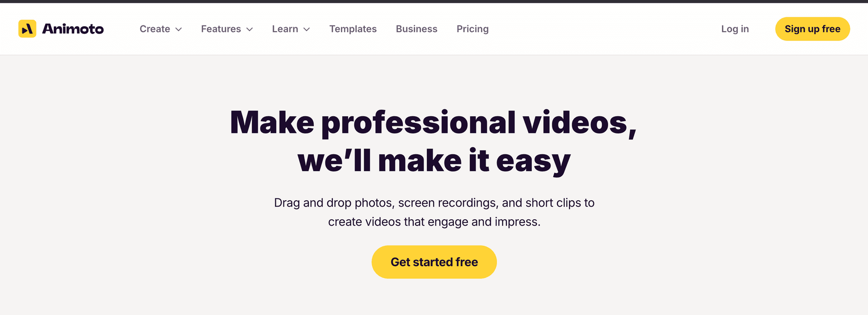Open the Learn menu label
The width and height of the screenshot is (868, 315).
(285, 29)
